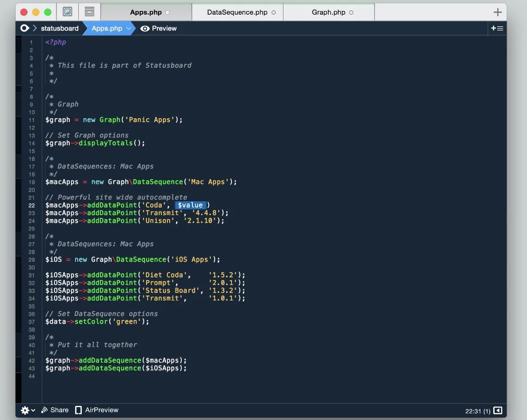Click the close circle on the Graph.php tab
The image size is (527, 420).
click(x=351, y=12)
